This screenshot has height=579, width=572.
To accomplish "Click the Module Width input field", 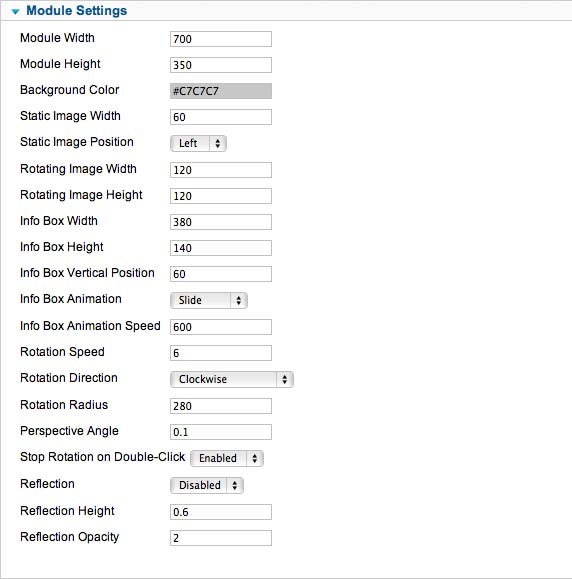I will click(221, 39).
